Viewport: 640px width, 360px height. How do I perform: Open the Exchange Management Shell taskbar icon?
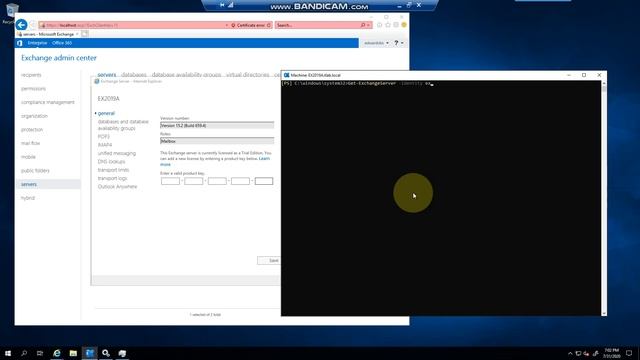click(x=89, y=353)
